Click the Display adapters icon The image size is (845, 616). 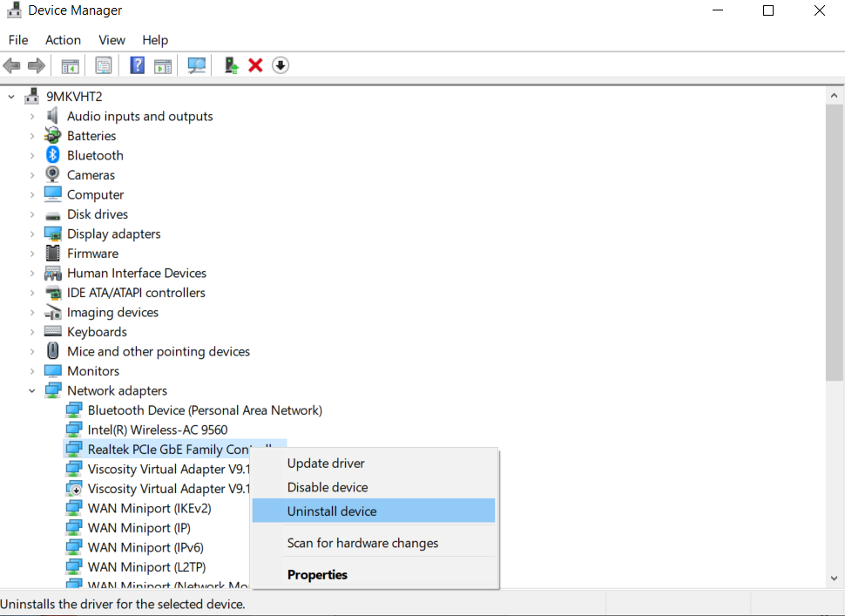tap(53, 234)
